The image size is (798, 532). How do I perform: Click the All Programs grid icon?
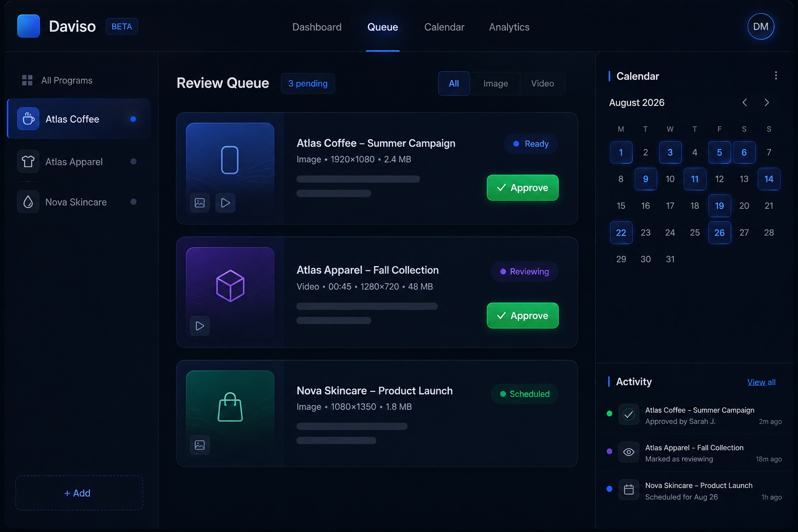click(x=28, y=80)
